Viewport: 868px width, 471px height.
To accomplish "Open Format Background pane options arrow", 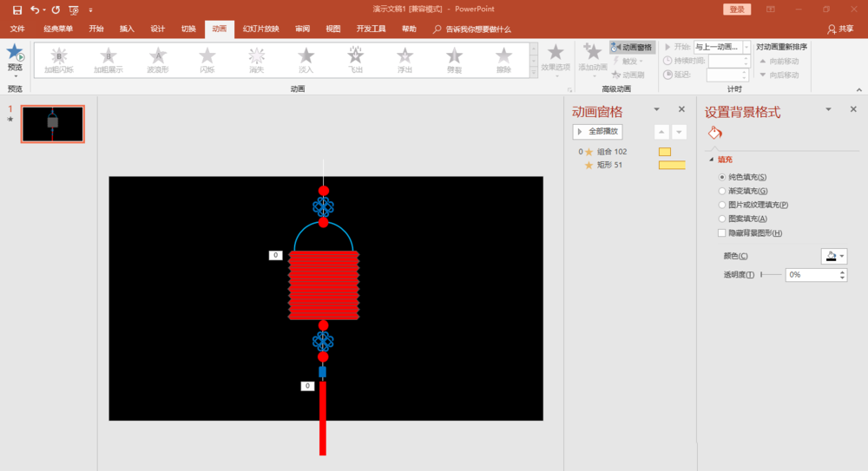I will [828, 109].
